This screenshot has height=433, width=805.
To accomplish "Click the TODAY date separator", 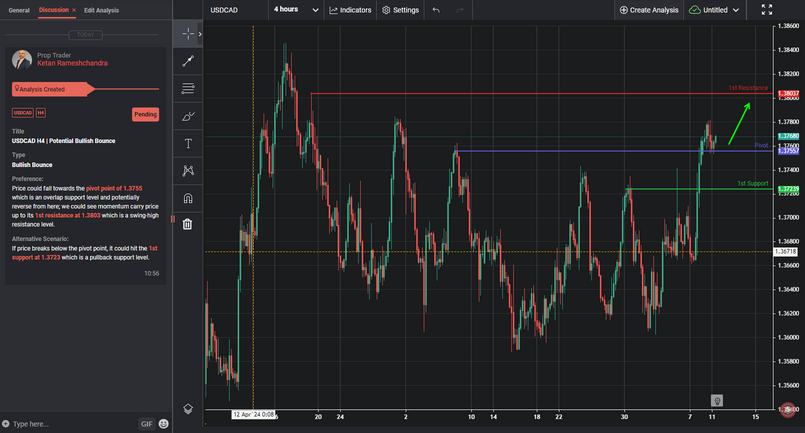I will point(85,34).
